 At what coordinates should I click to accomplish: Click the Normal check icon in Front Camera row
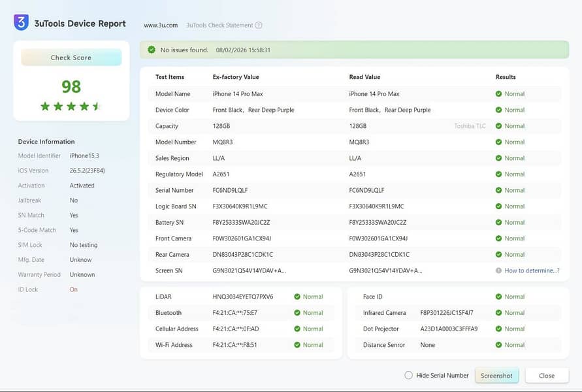point(498,238)
